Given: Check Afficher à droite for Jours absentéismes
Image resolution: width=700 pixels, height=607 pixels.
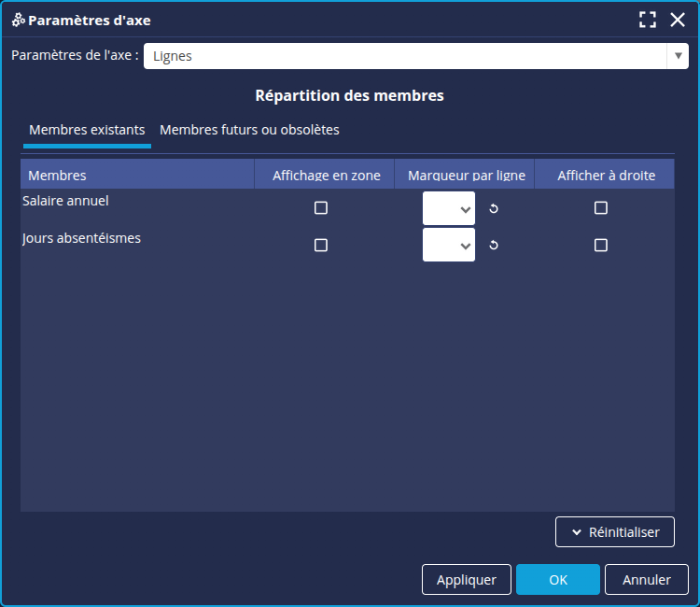Looking at the screenshot, I should [x=601, y=246].
